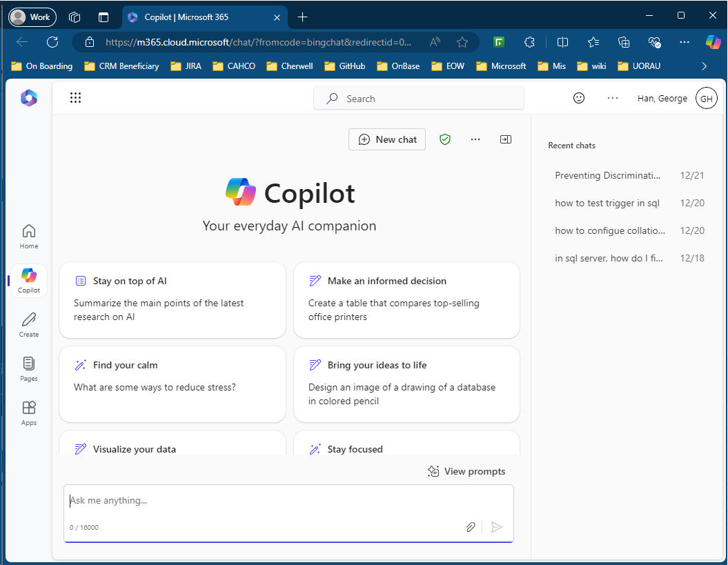Image resolution: width=728 pixels, height=565 pixels.
Task: Open the browser Extensions puzzle icon
Action: 529,42
